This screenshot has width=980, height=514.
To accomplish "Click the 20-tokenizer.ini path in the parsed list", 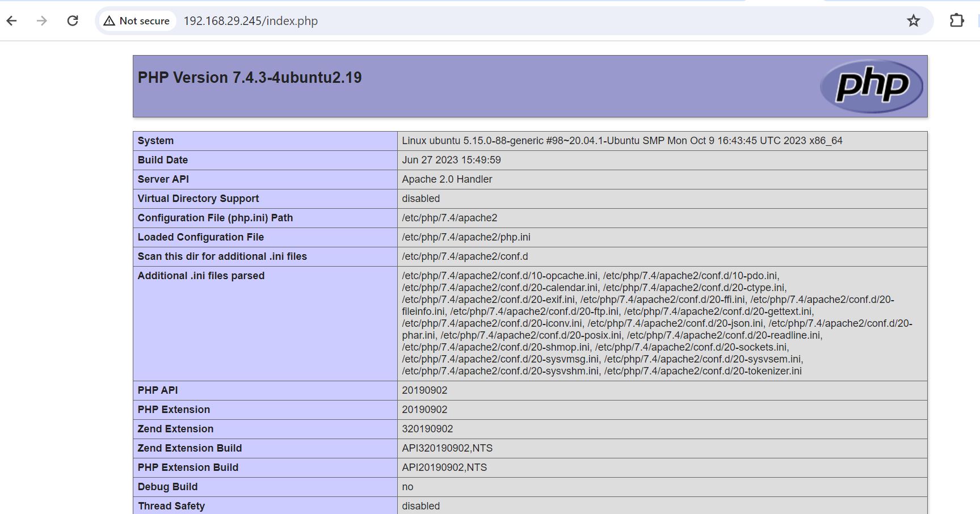I will (x=703, y=371).
